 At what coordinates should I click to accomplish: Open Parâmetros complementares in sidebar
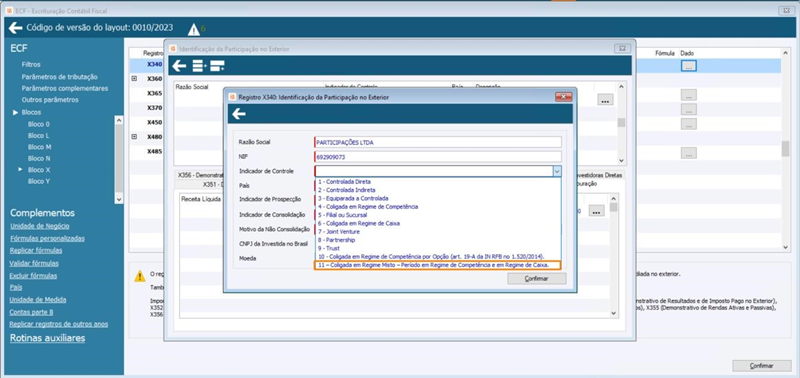(x=65, y=88)
